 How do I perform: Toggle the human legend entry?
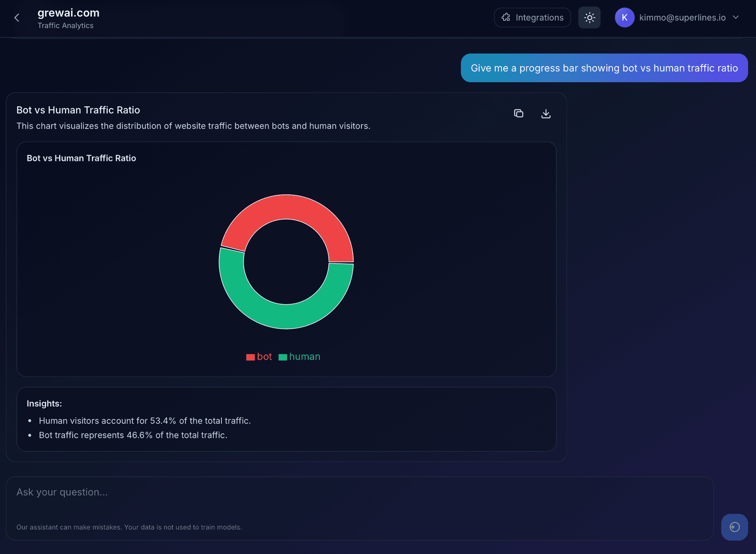(x=299, y=357)
